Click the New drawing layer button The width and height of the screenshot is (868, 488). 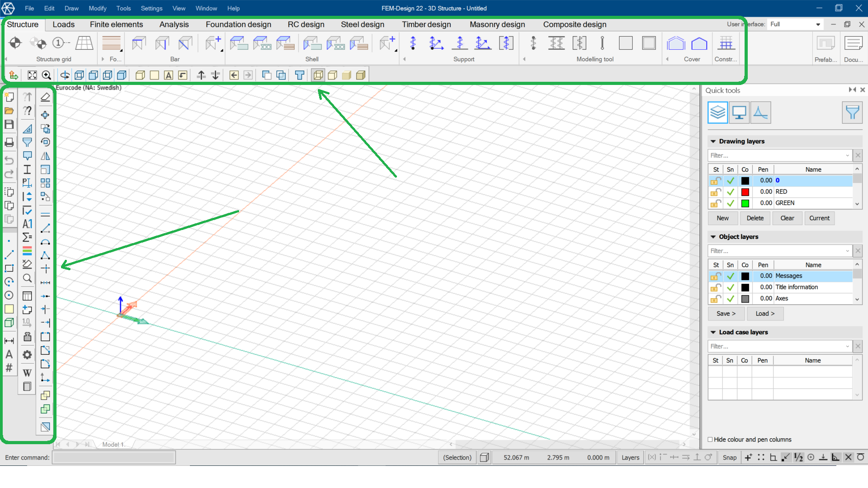tap(722, 218)
